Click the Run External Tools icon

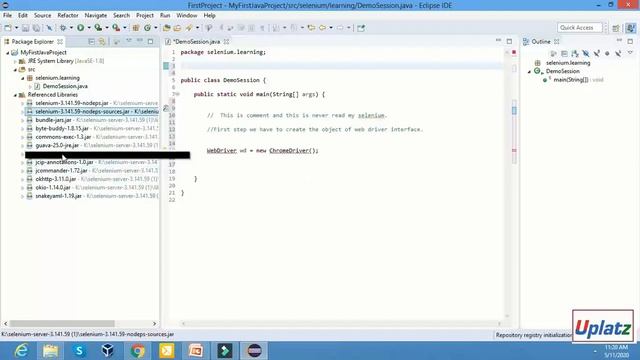pos(116,28)
